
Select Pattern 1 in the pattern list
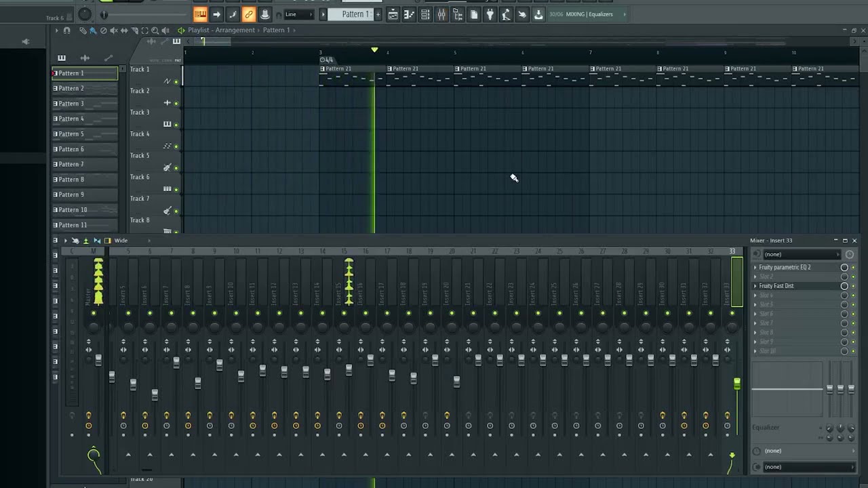click(x=85, y=73)
